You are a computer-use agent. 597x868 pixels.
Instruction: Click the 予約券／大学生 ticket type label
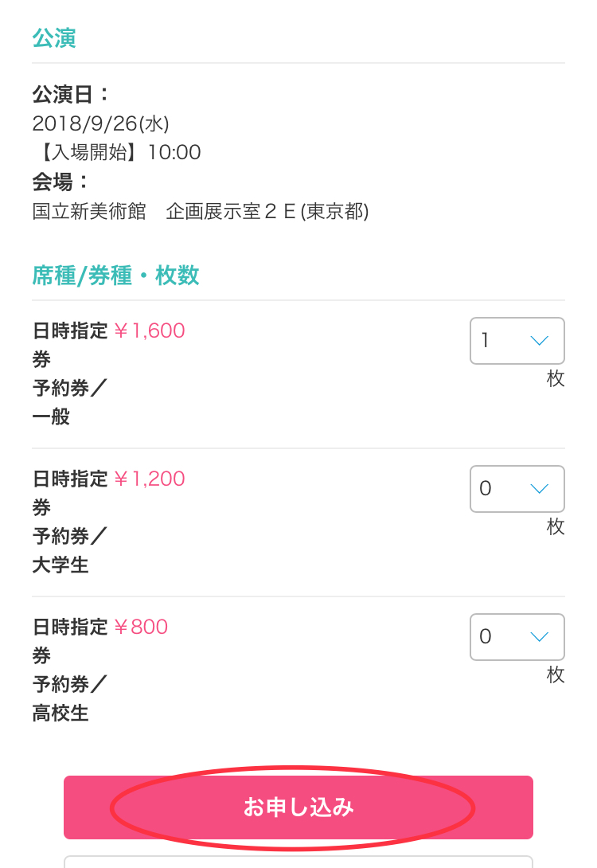click(69, 550)
